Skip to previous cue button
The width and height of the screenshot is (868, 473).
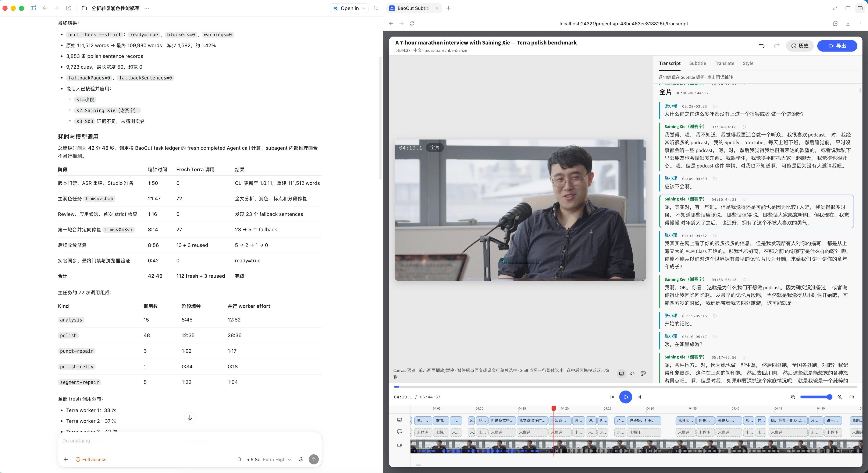point(612,397)
